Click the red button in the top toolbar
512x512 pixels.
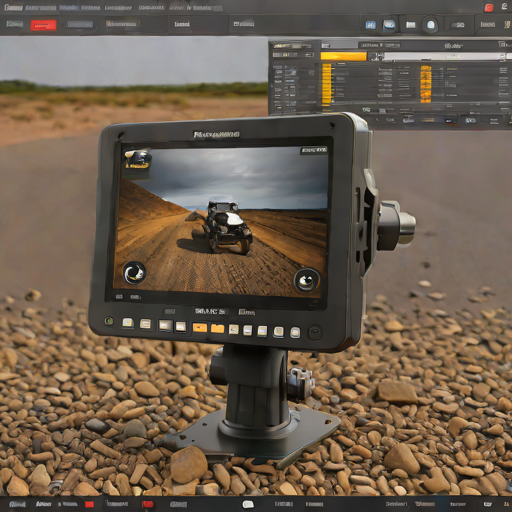pyautogui.click(x=43, y=25)
